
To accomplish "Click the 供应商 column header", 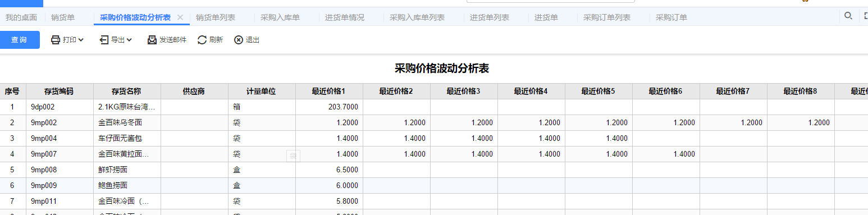I will (x=194, y=91).
